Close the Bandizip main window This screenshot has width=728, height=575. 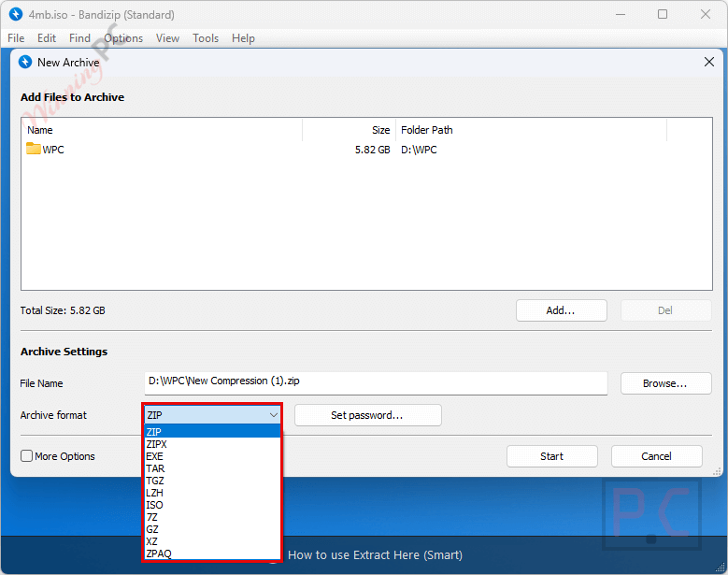706,14
